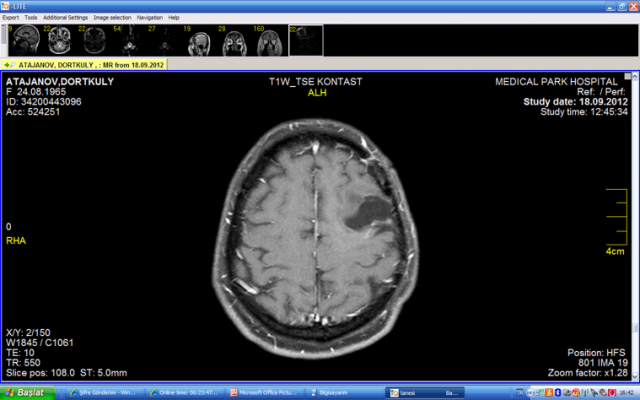640x400 pixels.
Task: Switch to Online time taskbar window
Action: (184, 393)
